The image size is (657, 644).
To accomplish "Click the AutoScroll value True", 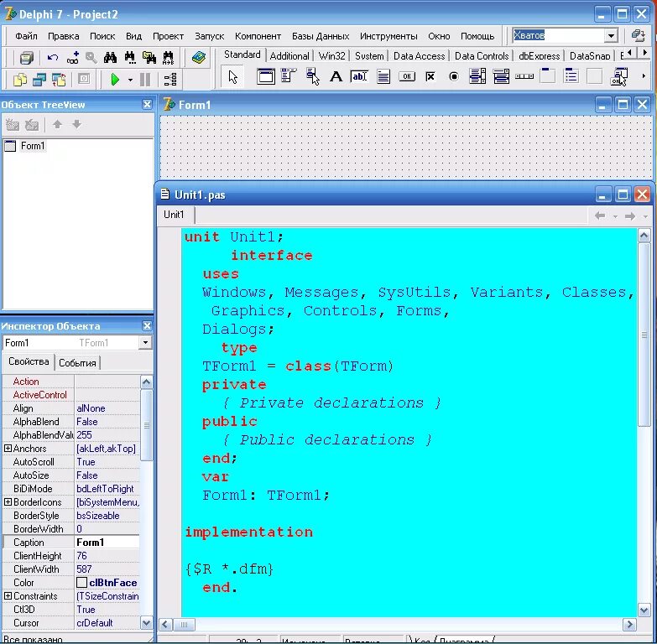I will coord(107,461).
